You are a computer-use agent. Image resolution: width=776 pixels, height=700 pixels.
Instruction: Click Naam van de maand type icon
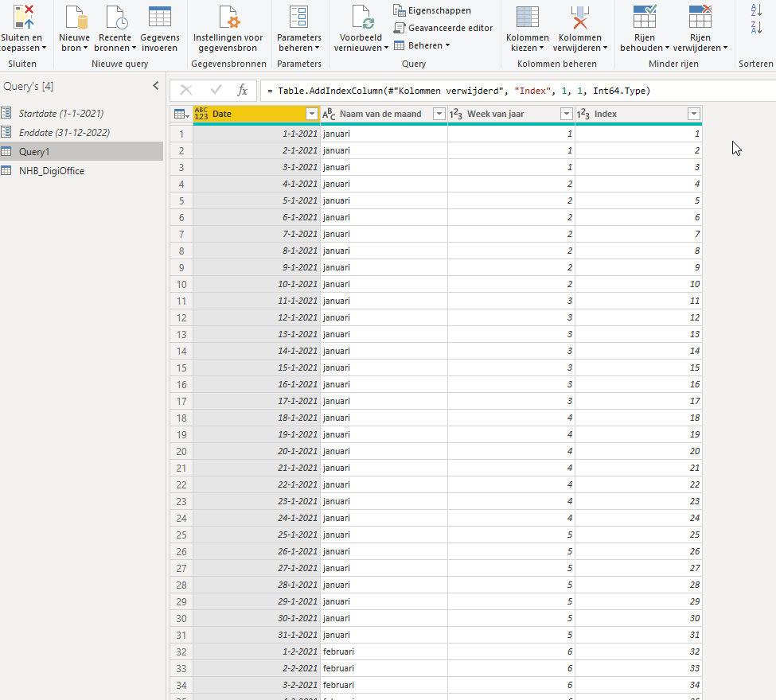(x=329, y=115)
